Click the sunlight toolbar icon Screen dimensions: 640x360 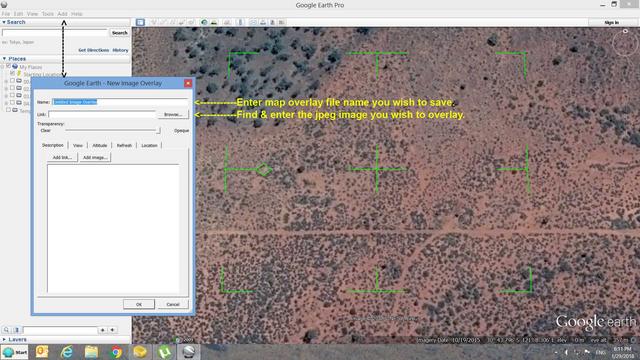[x=214, y=22]
